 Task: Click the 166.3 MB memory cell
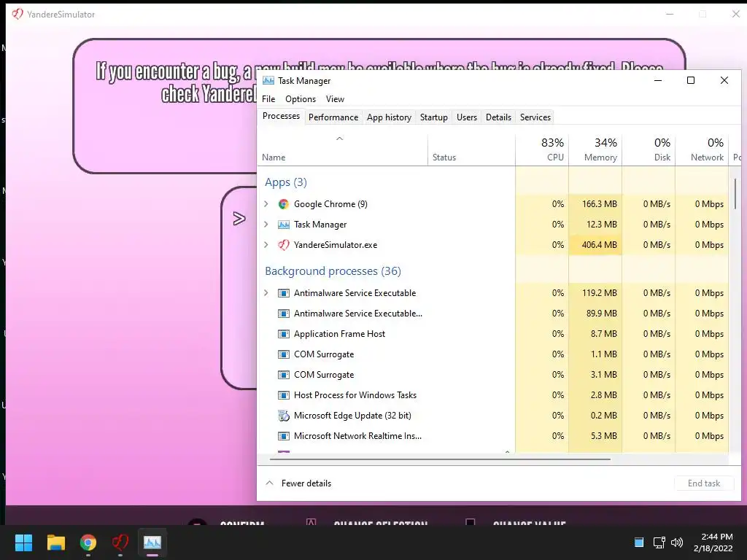click(x=595, y=204)
